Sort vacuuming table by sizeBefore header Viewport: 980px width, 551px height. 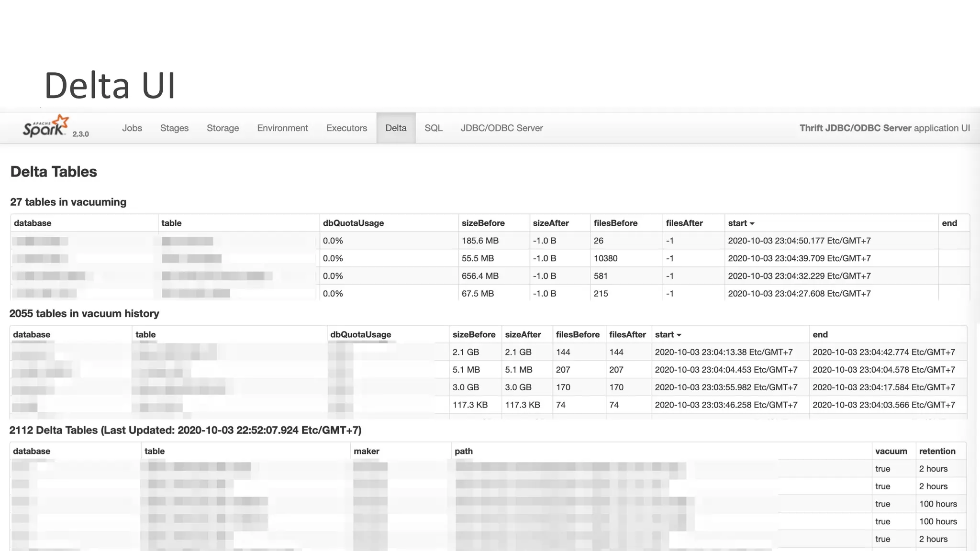tap(483, 223)
